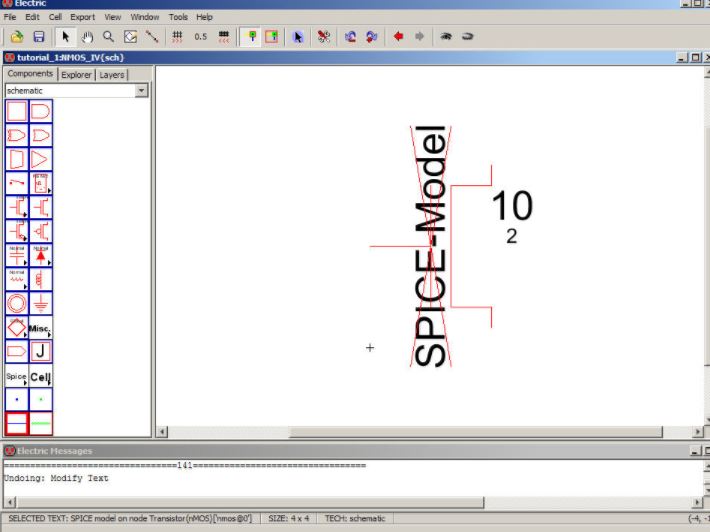Click the measure ruler tool
This screenshot has height=532, width=710.
pos(152,37)
